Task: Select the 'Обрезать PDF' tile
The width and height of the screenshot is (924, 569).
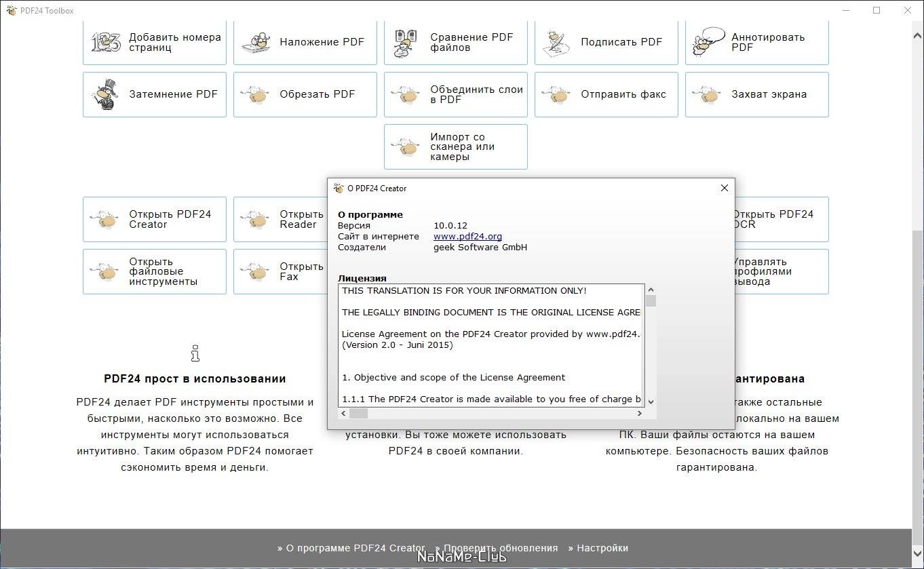Action: pyautogui.click(x=305, y=94)
